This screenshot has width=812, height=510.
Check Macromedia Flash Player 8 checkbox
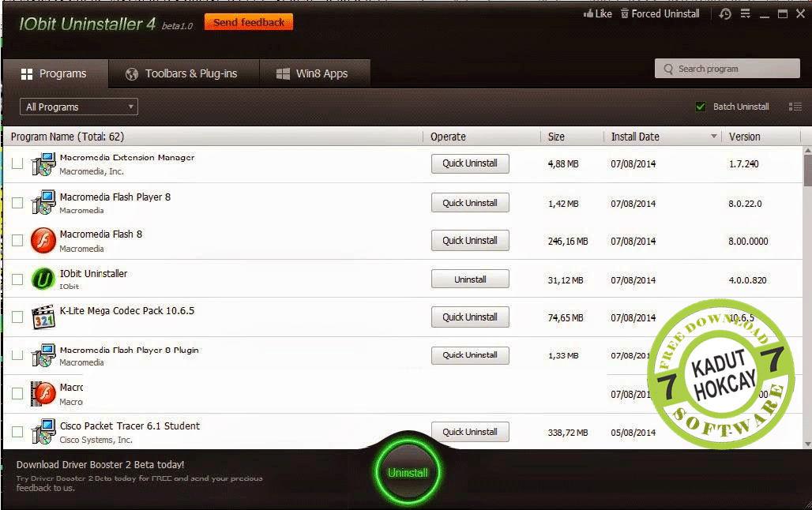17,202
